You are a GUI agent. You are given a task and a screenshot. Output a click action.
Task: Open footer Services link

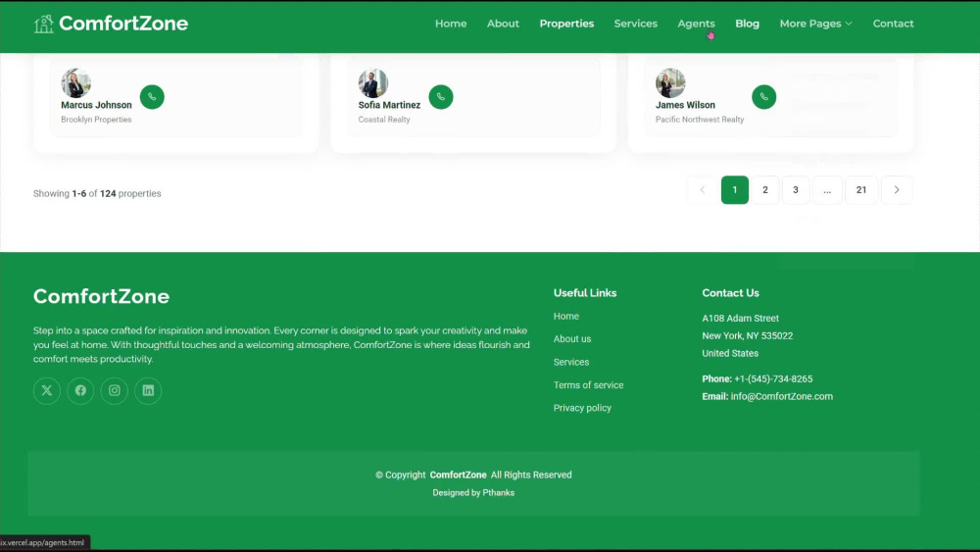(x=571, y=362)
